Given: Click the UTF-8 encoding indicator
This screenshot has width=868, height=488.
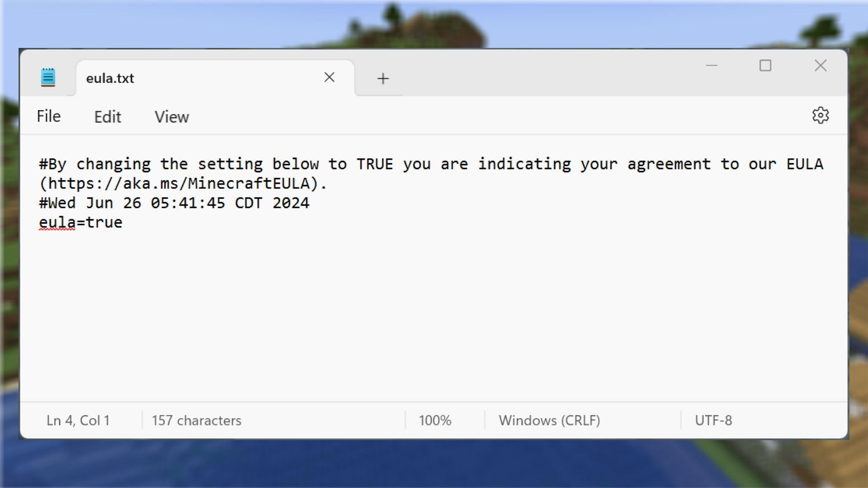Looking at the screenshot, I should coord(713,420).
